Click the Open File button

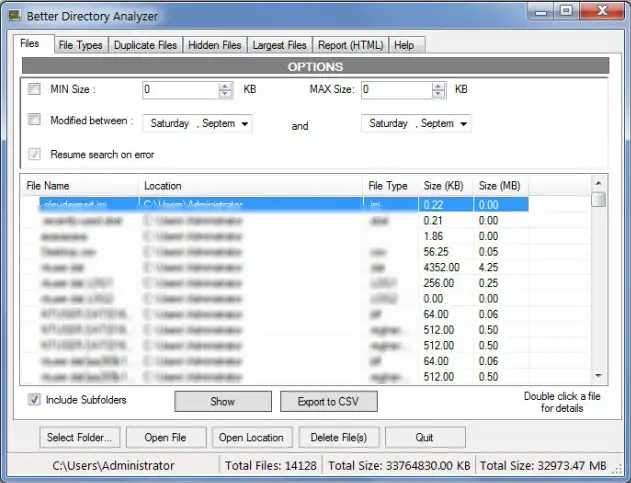[166, 438]
